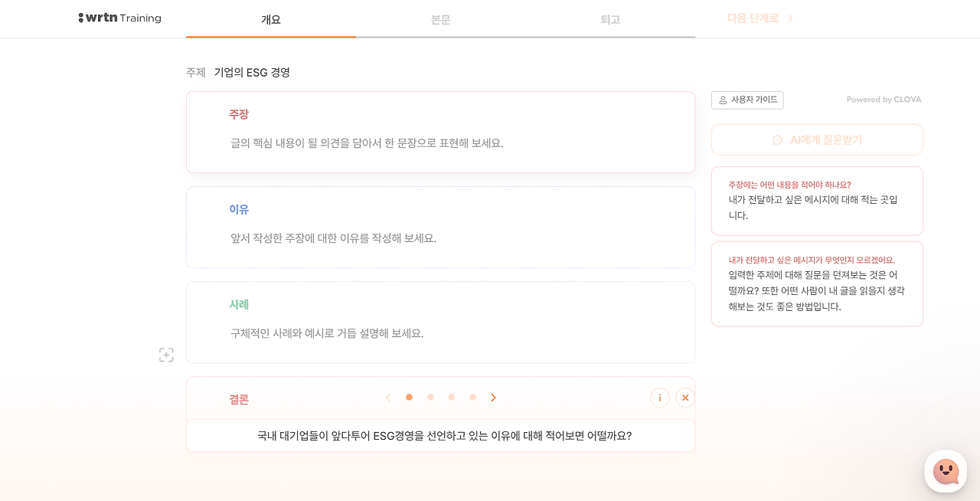The height and width of the screenshot is (501, 980).
Task: Click into the 주장 input box
Action: pos(440,132)
